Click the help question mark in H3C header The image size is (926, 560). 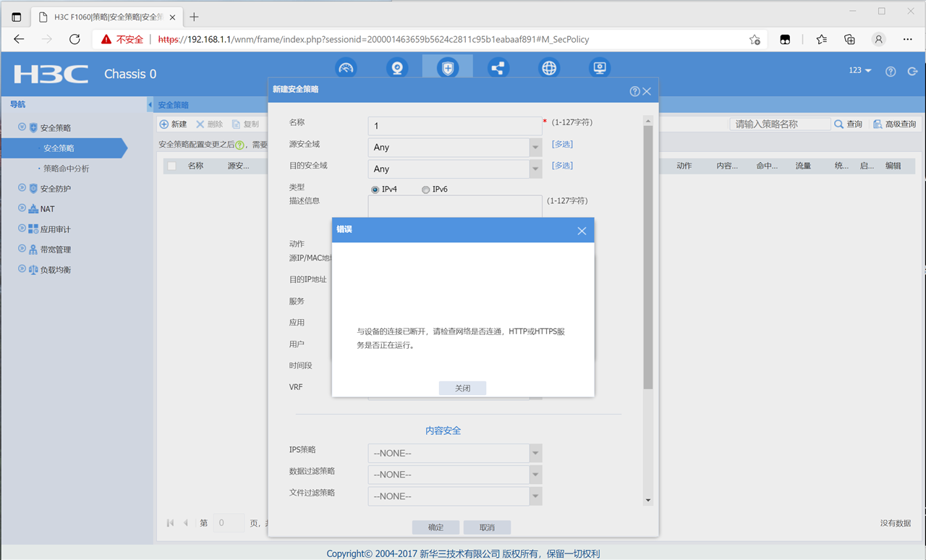891,72
